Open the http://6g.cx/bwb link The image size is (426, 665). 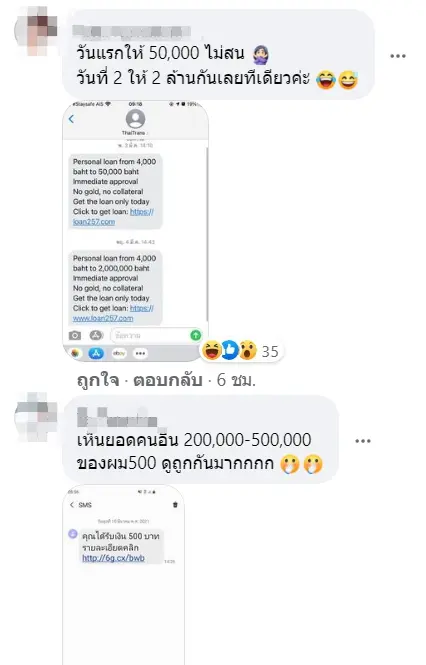(x=113, y=558)
